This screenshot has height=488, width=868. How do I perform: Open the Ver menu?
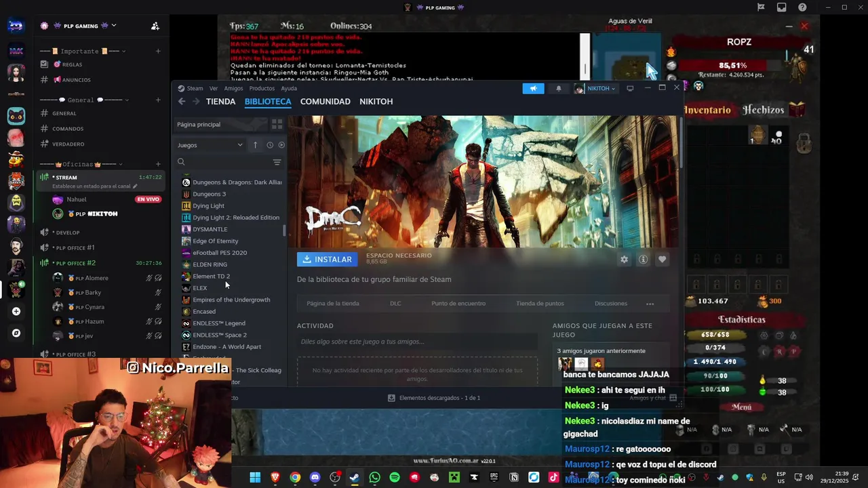point(214,88)
